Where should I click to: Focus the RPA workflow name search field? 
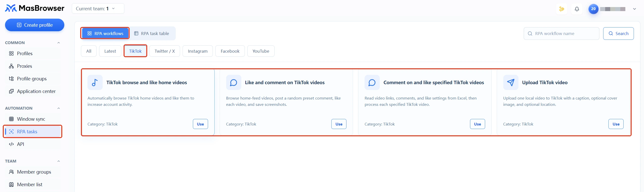pyautogui.click(x=562, y=34)
